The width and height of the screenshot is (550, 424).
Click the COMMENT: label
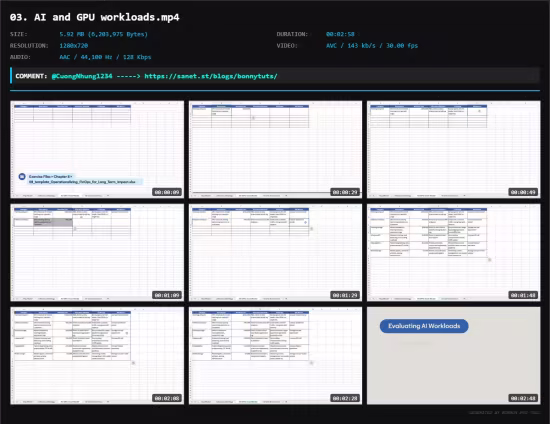(x=31, y=76)
